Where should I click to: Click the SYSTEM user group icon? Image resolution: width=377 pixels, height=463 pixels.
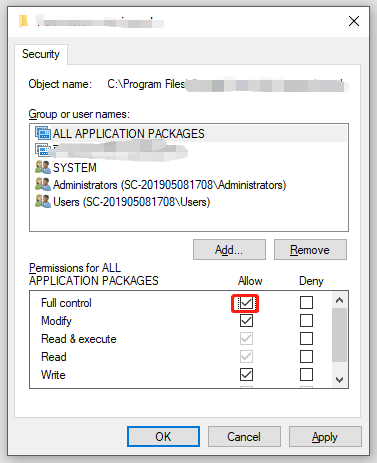point(43,167)
